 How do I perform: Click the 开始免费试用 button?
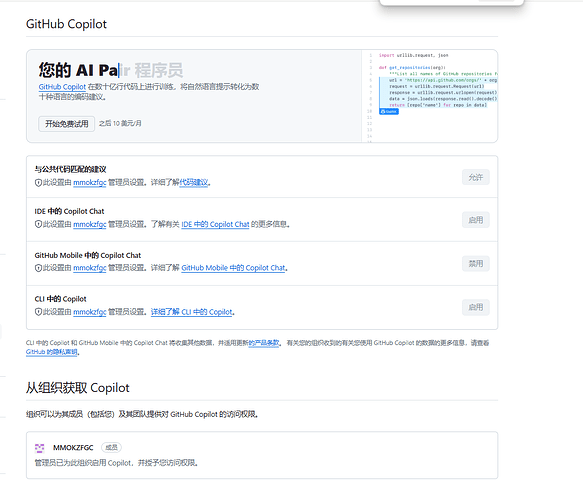(x=67, y=124)
